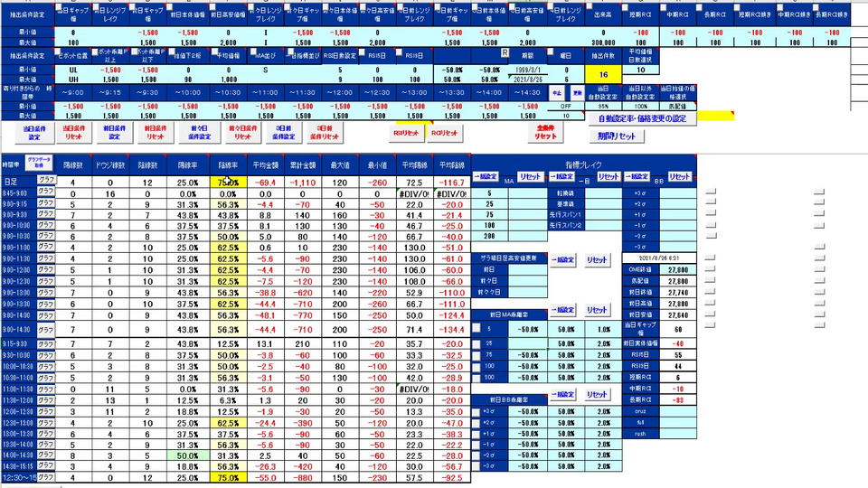
Task: Select the ~14:30 time header cell
Action: point(527,92)
